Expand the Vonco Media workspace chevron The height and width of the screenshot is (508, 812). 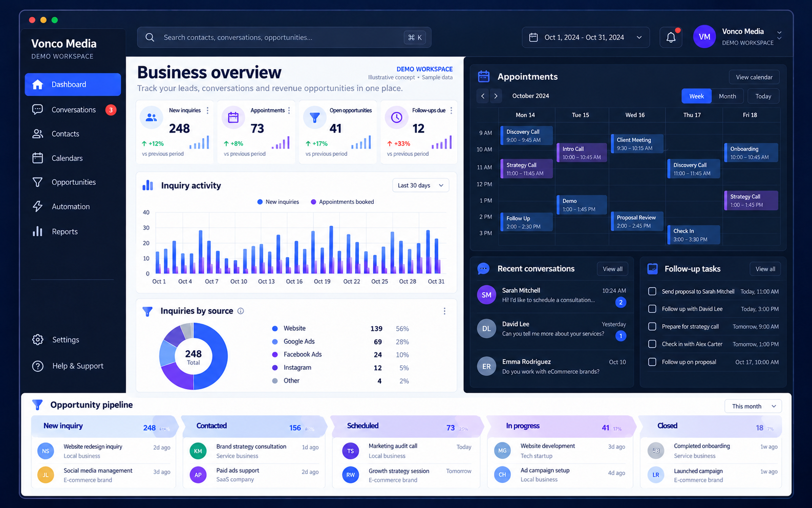tap(779, 35)
